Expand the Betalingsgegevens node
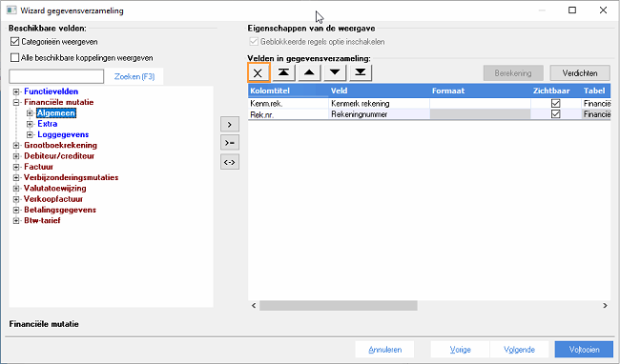 [16, 210]
